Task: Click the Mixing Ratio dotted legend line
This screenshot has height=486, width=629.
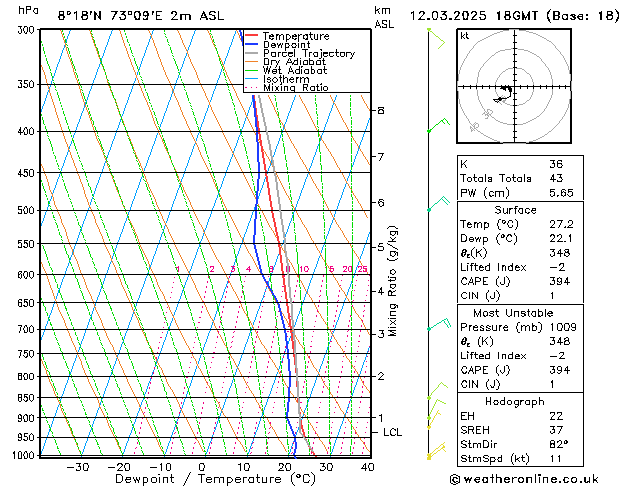Action: pyautogui.click(x=252, y=88)
